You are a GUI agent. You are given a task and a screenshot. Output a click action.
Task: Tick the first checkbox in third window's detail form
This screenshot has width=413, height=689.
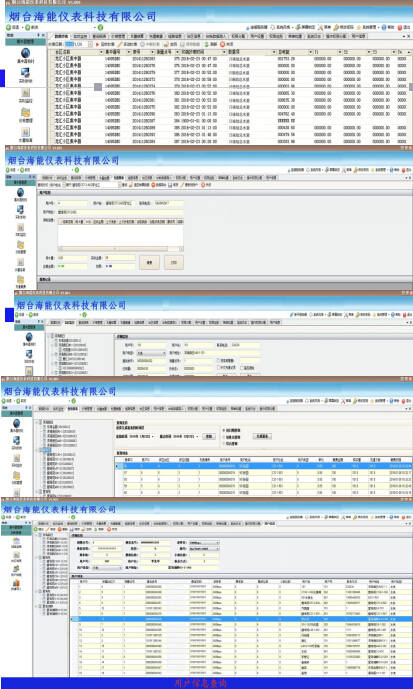coord(219,361)
